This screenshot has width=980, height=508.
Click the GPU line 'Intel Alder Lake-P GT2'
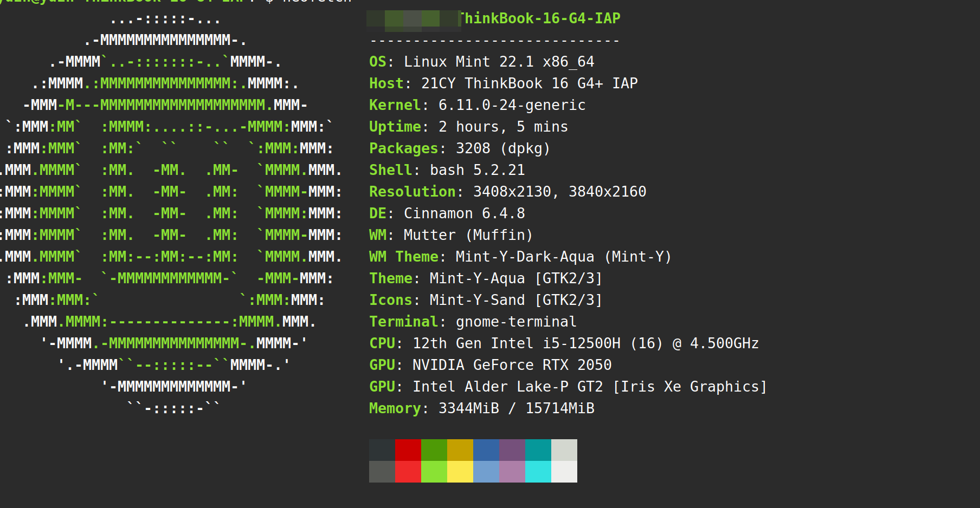click(508, 387)
